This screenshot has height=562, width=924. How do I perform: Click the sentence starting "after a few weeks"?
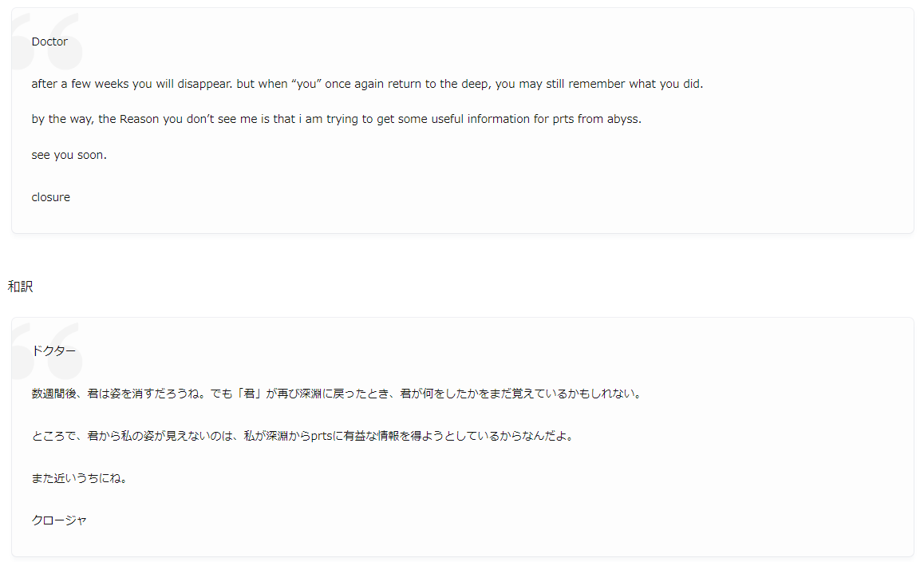coord(367,84)
